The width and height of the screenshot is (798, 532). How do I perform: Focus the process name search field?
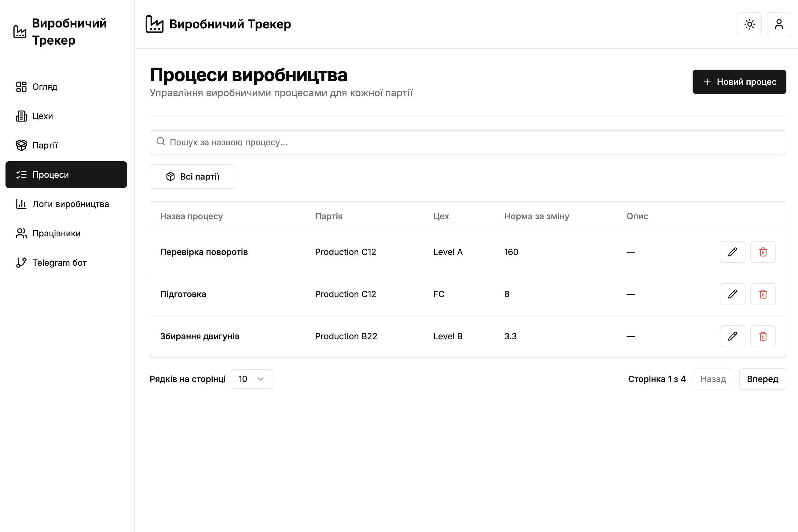(x=468, y=143)
